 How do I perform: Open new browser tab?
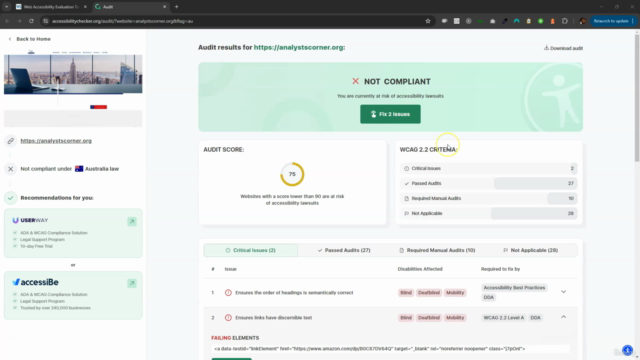[176, 7]
